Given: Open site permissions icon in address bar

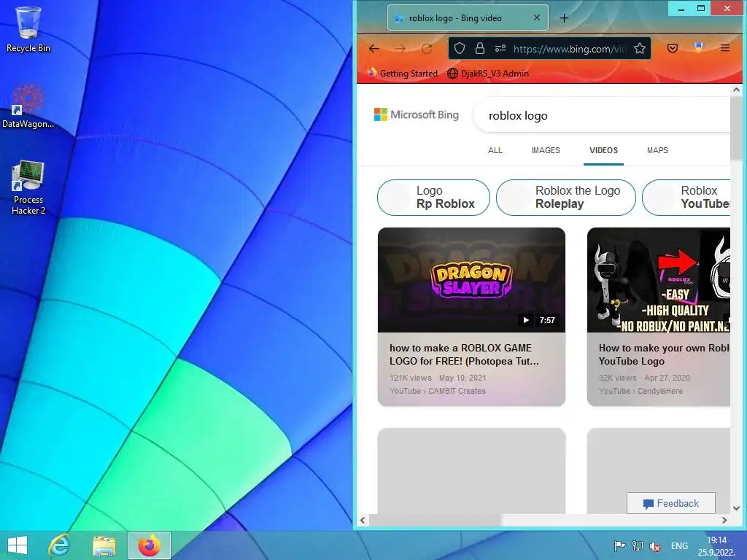Looking at the screenshot, I should (500, 49).
